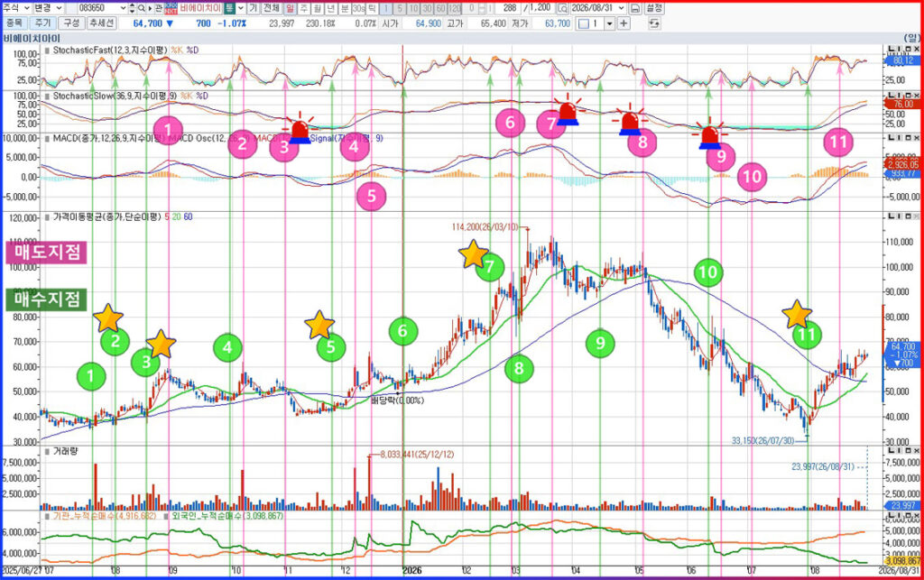Switch to the 월 monthly period

(x=317, y=8)
